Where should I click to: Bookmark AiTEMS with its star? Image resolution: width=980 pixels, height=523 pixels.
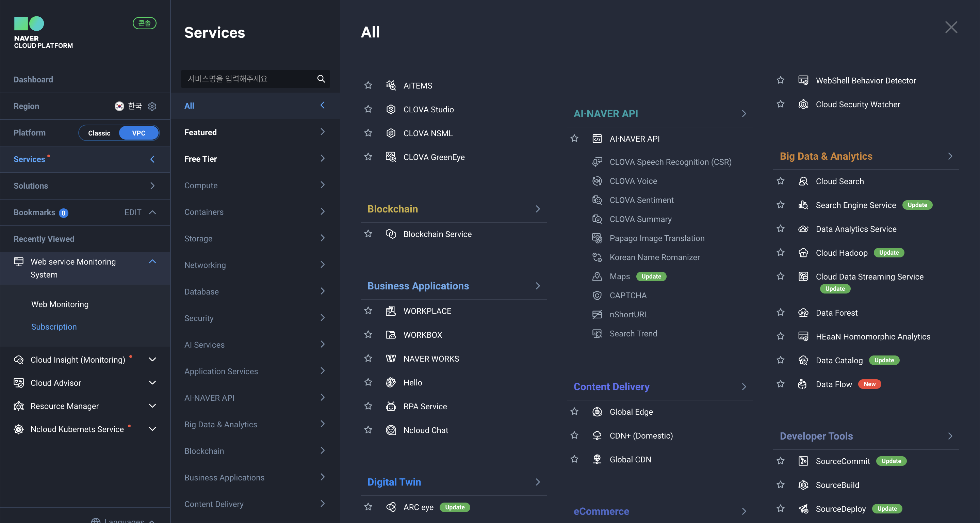click(368, 85)
